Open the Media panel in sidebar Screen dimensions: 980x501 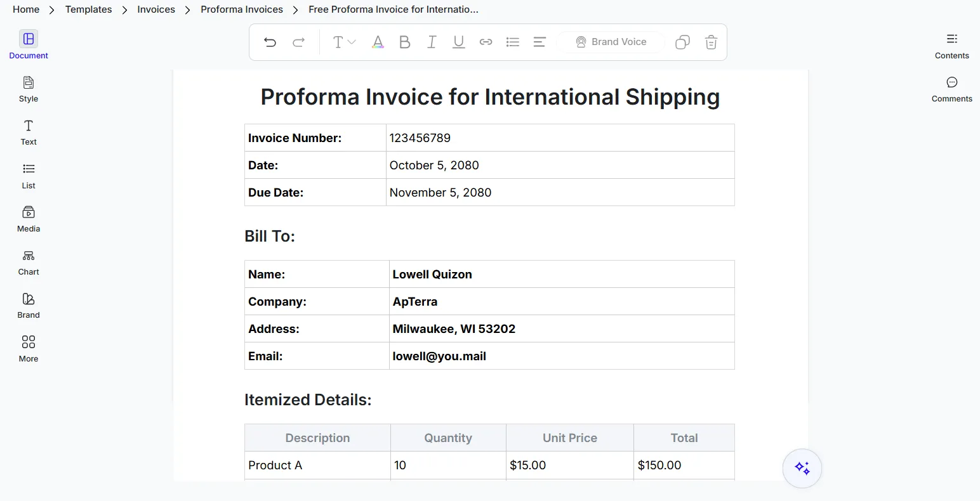pos(29,219)
